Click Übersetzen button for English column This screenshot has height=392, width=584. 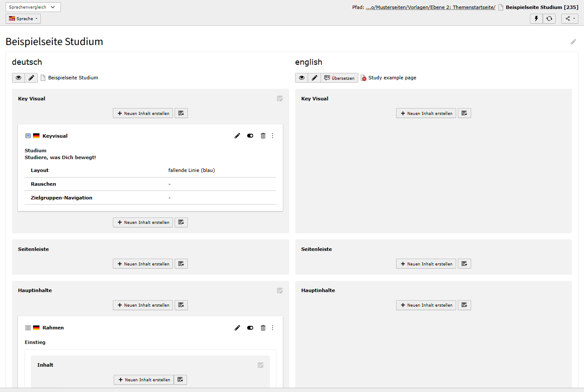click(339, 78)
